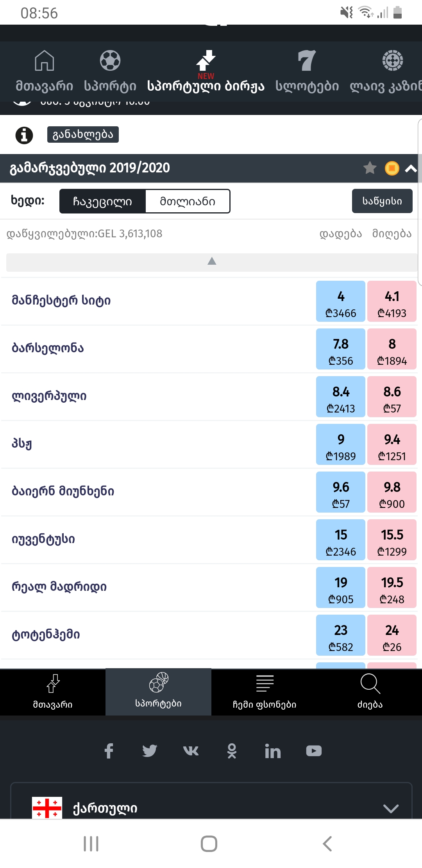The width and height of the screenshot is (422, 868).
Task: Switch bet view to ჩაკეცილი
Action: pos(102,201)
